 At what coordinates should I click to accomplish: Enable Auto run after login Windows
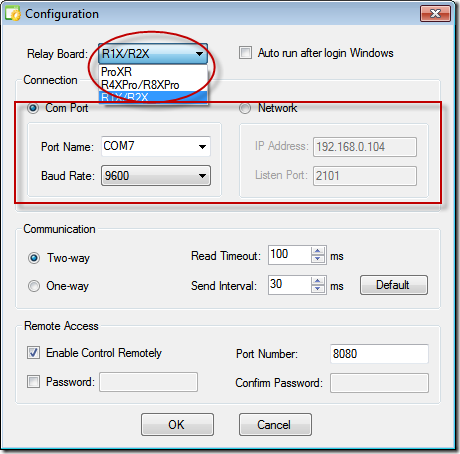[245, 53]
